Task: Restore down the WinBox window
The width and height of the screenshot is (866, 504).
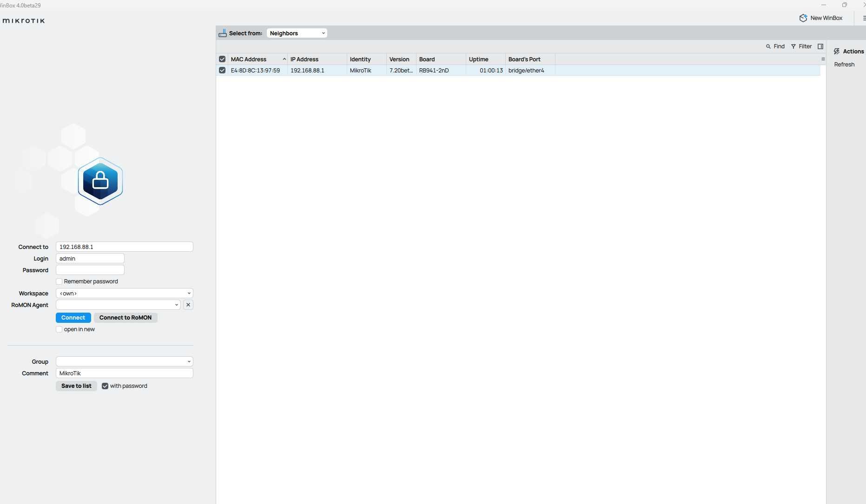Action: coord(845,5)
